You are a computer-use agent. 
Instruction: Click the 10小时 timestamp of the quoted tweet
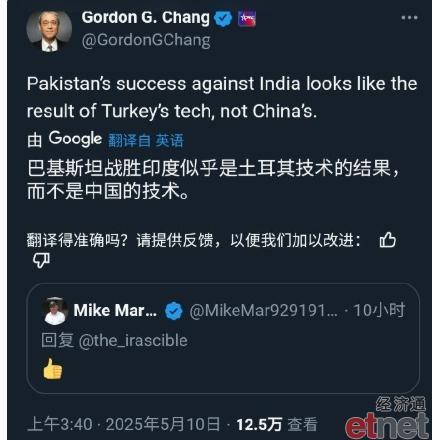[x=379, y=310]
